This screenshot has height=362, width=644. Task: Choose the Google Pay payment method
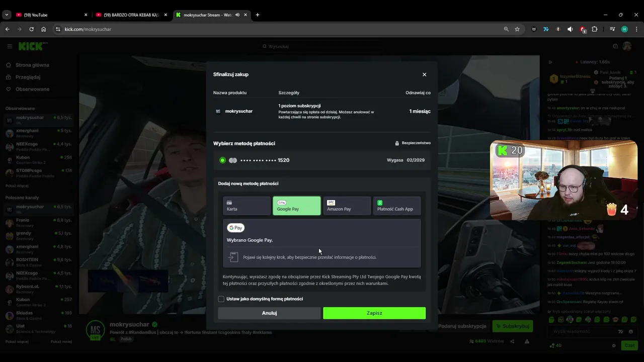click(x=296, y=206)
